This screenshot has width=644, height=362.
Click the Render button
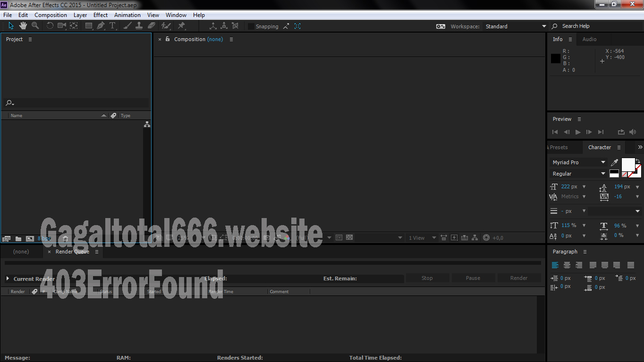519,278
